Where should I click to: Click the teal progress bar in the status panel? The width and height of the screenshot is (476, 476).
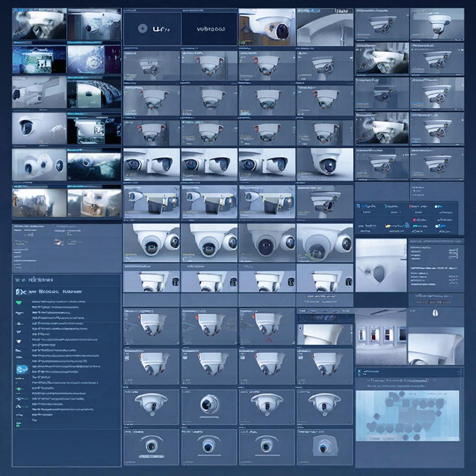[420, 226]
